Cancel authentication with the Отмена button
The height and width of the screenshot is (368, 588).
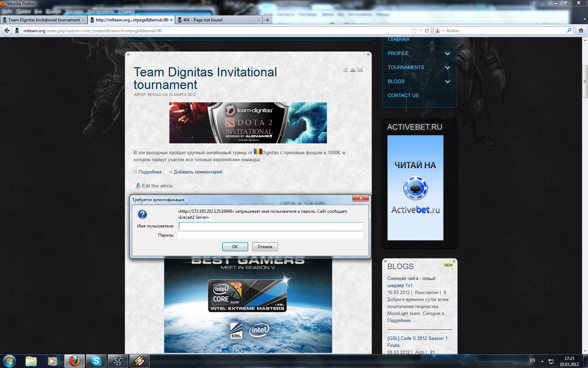pyautogui.click(x=265, y=247)
